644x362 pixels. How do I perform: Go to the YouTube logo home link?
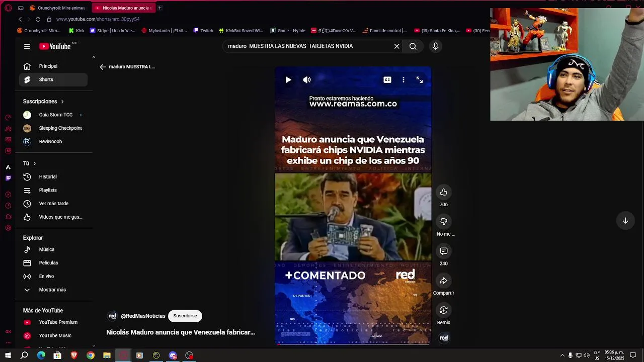(x=55, y=46)
